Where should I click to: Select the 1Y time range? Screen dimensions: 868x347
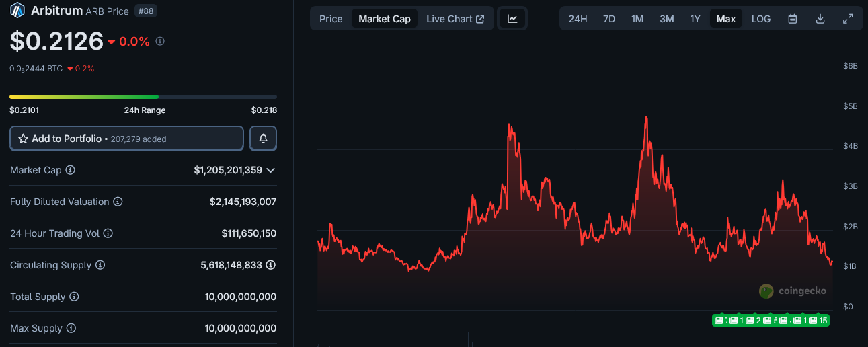click(695, 19)
